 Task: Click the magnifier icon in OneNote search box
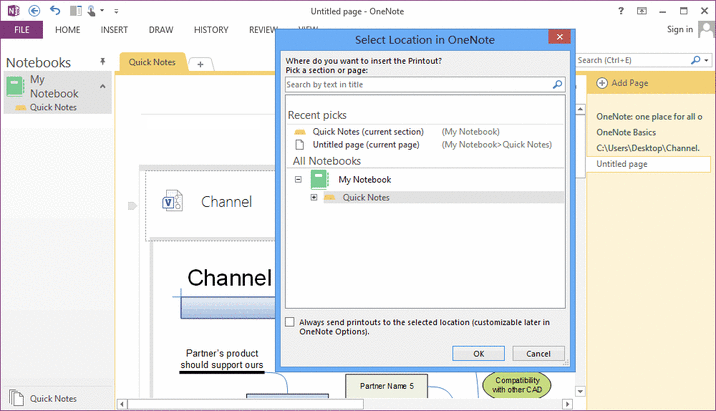click(x=695, y=60)
